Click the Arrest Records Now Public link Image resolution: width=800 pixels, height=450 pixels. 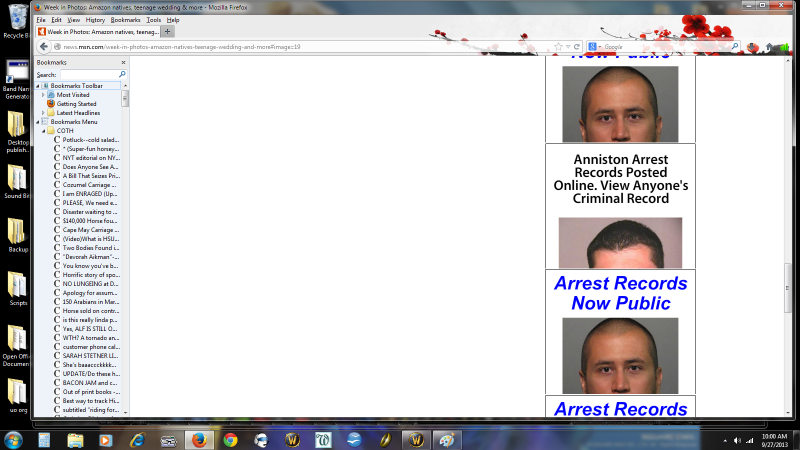click(620, 293)
